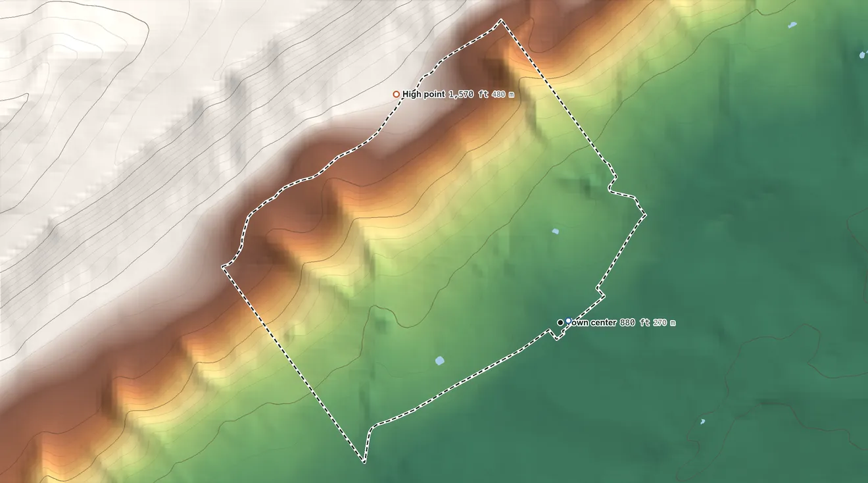This screenshot has width=868, height=483.
Task: Select the "Town center 880 ft 270 m" label
Action: (x=621, y=323)
